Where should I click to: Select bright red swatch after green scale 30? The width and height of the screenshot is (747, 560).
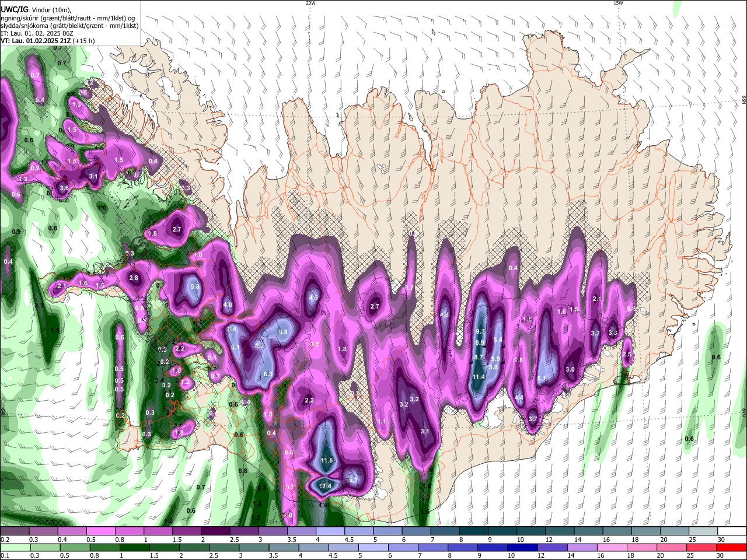coord(732,547)
